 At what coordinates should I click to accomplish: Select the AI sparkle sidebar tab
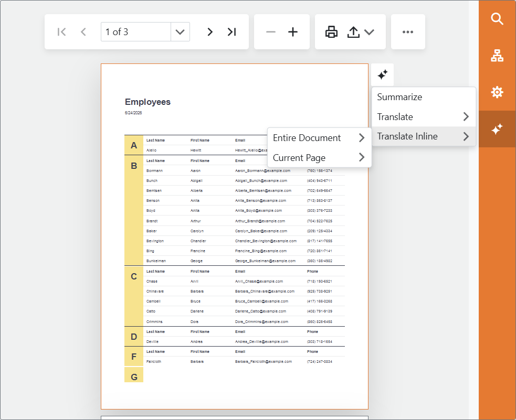[497, 129]
